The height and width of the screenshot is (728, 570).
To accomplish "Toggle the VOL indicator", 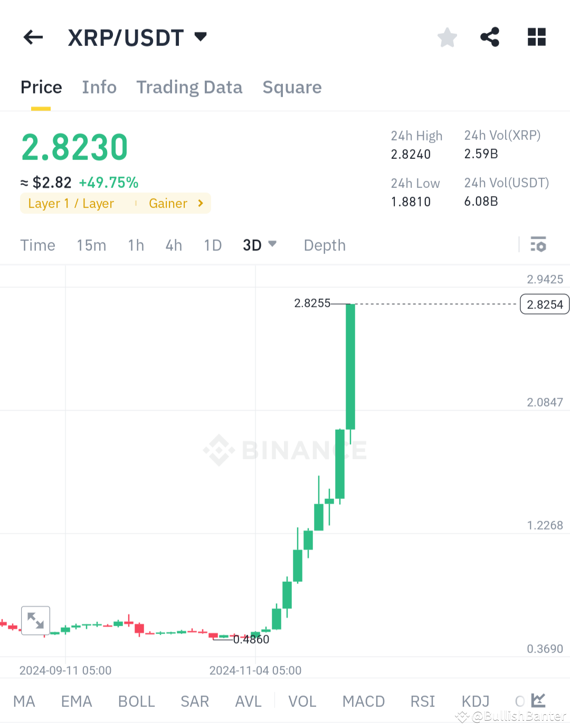I will tap(302, 701).
